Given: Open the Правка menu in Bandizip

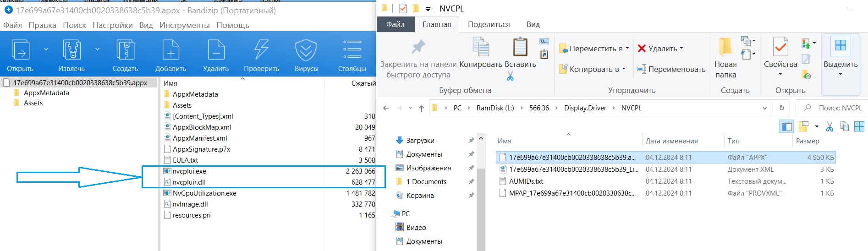Looking at the screenshot, I should (x=42, y=25).
